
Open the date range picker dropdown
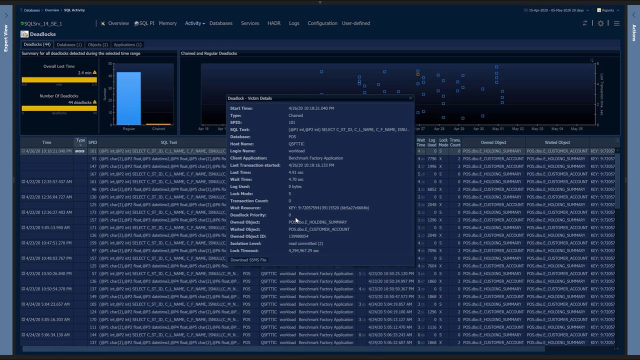[556, 10]
